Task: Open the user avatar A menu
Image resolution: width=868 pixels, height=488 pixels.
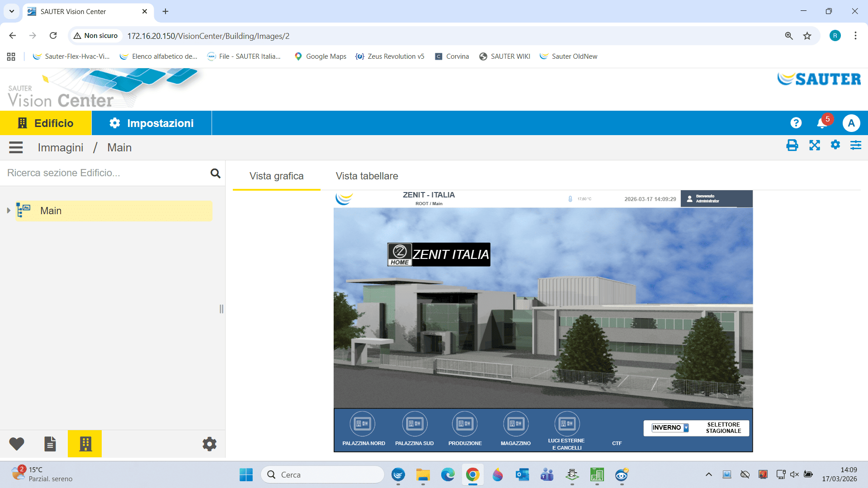Action: [x=851, y=123]
